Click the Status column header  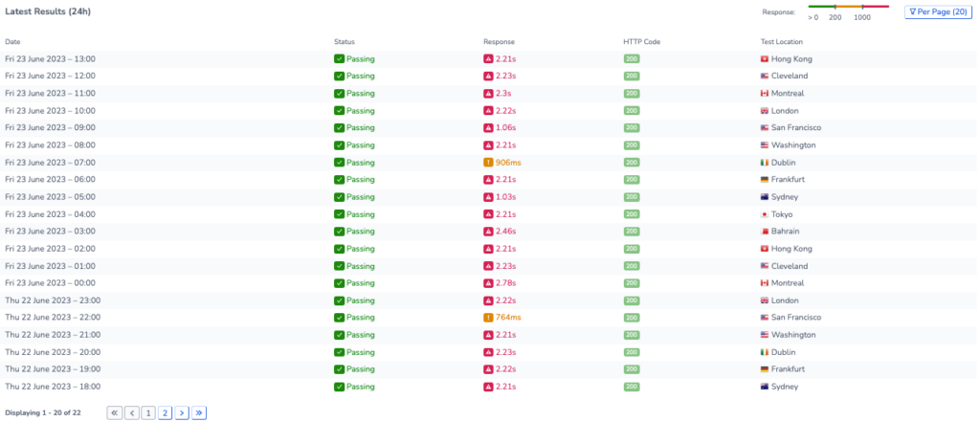(x=345, y=42)
